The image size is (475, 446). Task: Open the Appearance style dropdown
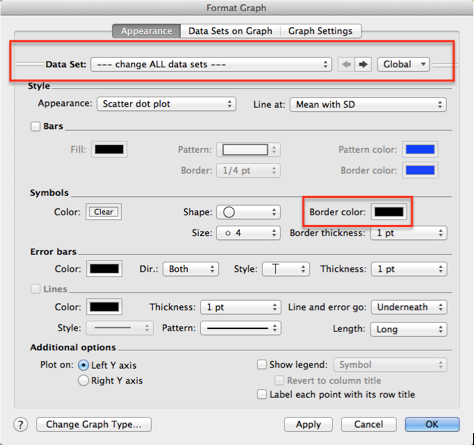166,104
